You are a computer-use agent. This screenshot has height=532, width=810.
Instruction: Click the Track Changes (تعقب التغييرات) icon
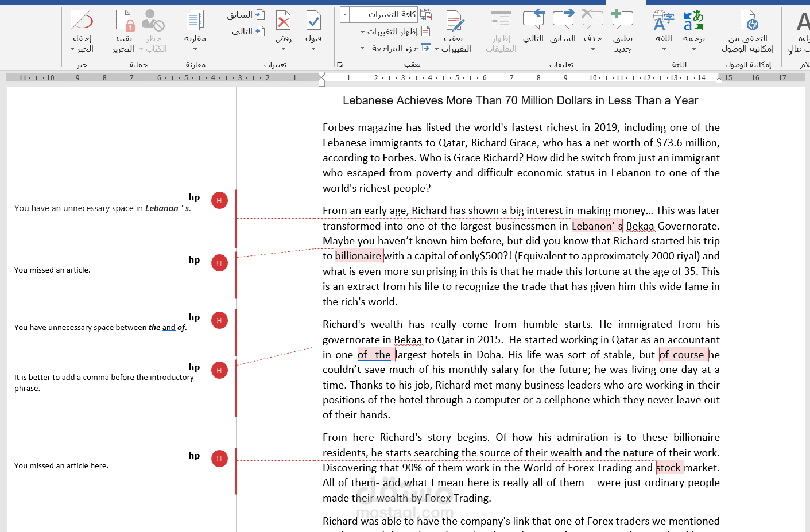coord(455,21)
